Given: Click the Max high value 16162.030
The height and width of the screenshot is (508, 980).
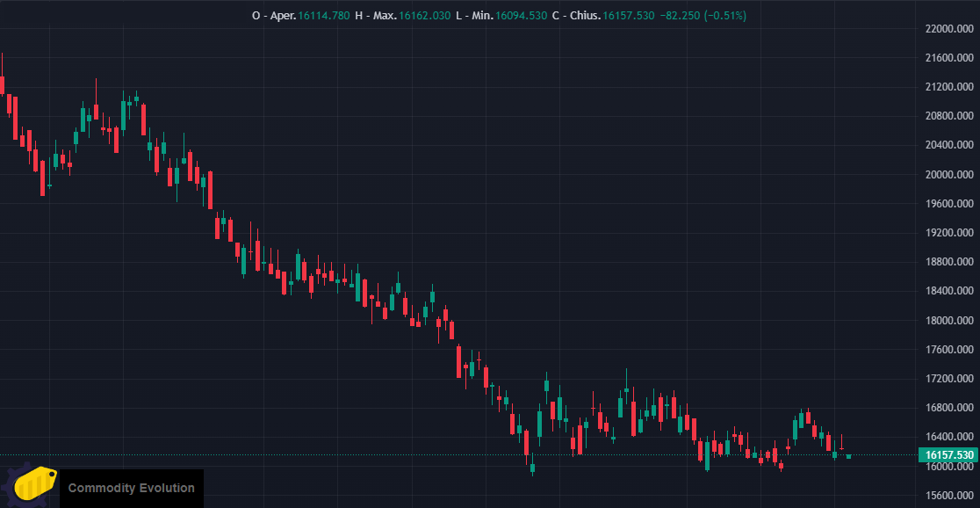Looking at the screenshot, I should [x=424, y=16].
